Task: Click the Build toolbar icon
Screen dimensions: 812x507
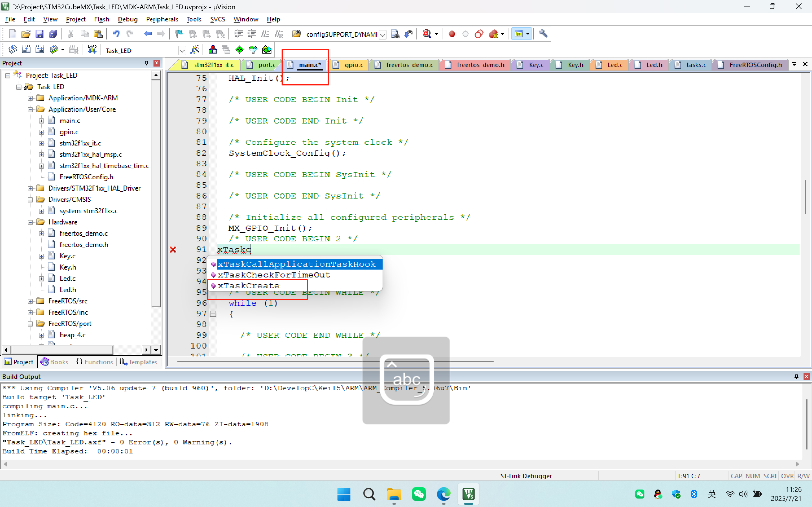Action: click(26, 49)
